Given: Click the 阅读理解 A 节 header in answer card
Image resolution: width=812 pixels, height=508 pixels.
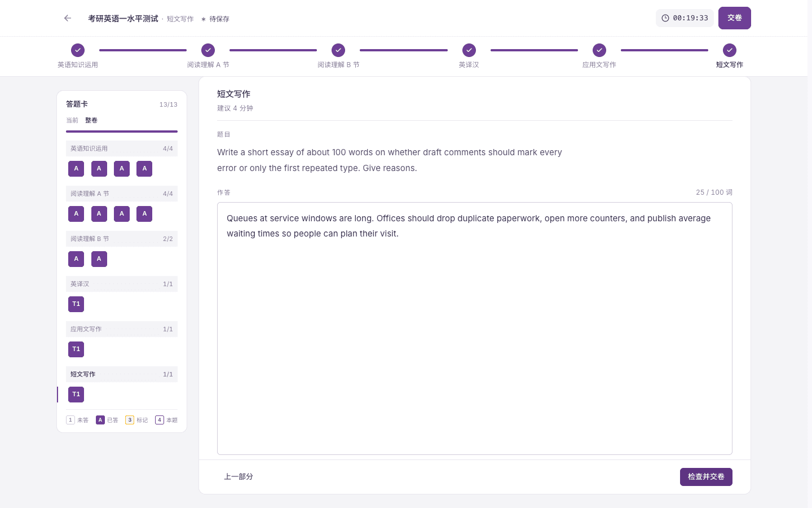Looking at the screenshot, I should pyautogui.click(x=122, y=194).
